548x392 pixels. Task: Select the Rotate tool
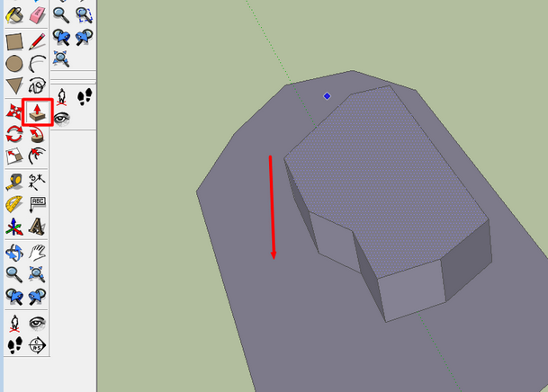(x=14, y=135)
